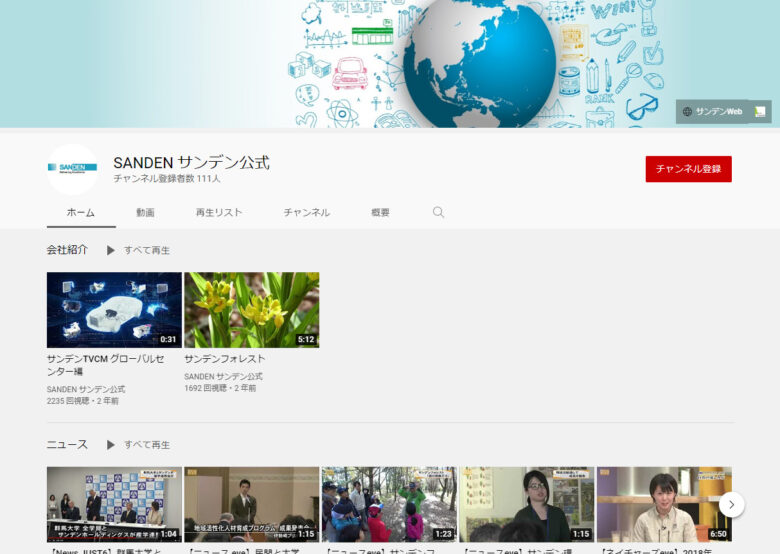The height and width of the screenshot is (554, 780).
Task: Open the 動画 tab
Action: tap(145, 212)
